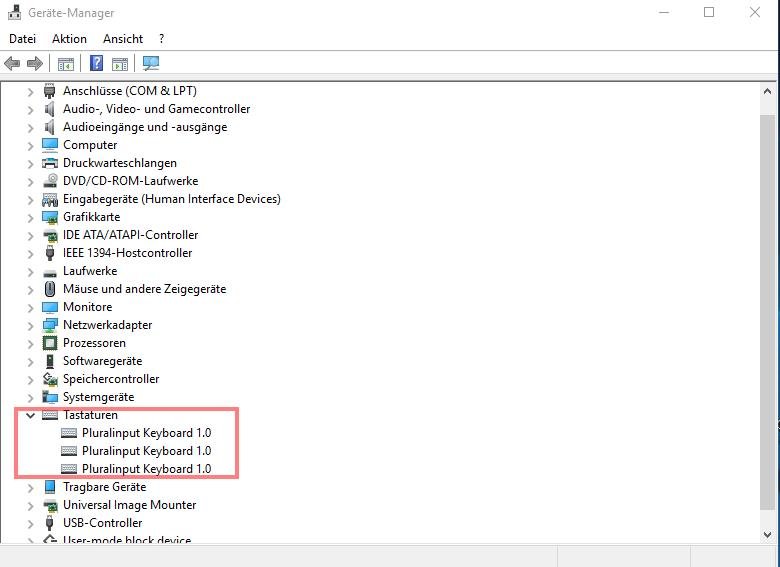Click the Prozessoren chip icon
This screenshot has height=567, width=780.
pyautogui.click(x=50, y=343)
